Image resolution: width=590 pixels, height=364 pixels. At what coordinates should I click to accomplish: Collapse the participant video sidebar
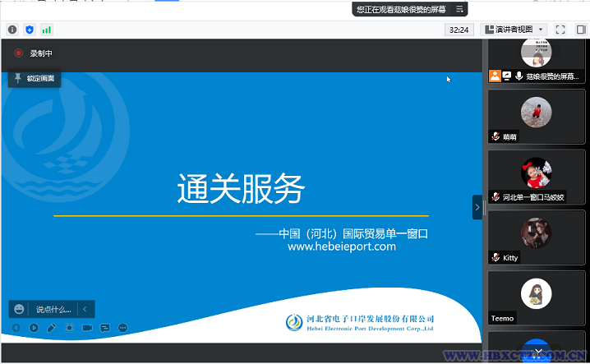click(477, 207)
